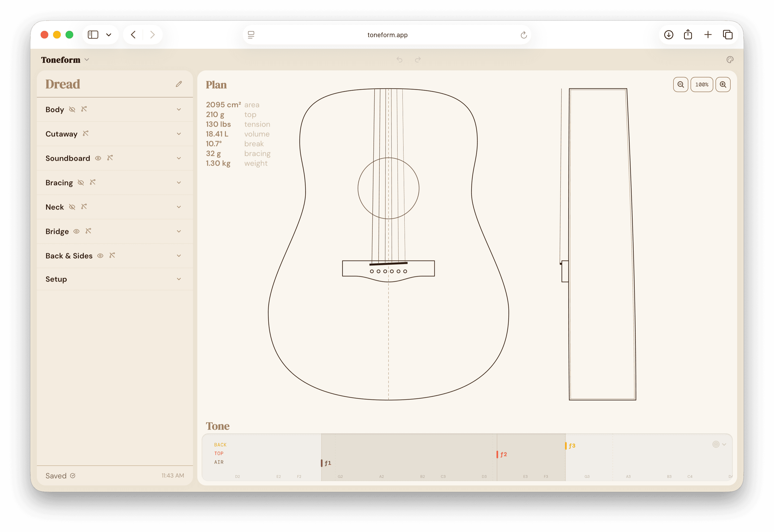Hide the Soundboard in the plan
The width and height of the screenshot is (774, 532).
(98, 158)
